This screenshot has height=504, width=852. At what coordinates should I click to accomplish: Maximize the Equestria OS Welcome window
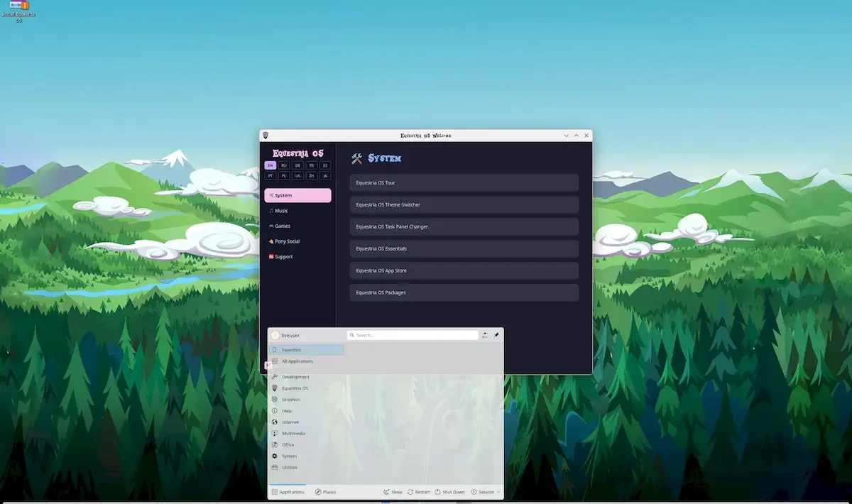pyautogui.click(x=577, y=135)
